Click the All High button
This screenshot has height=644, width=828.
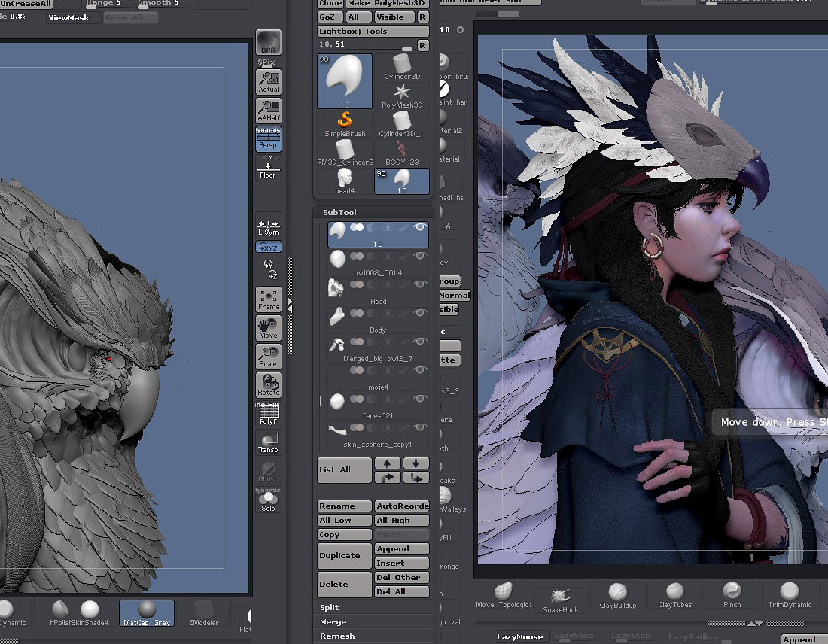pos(402,520)
